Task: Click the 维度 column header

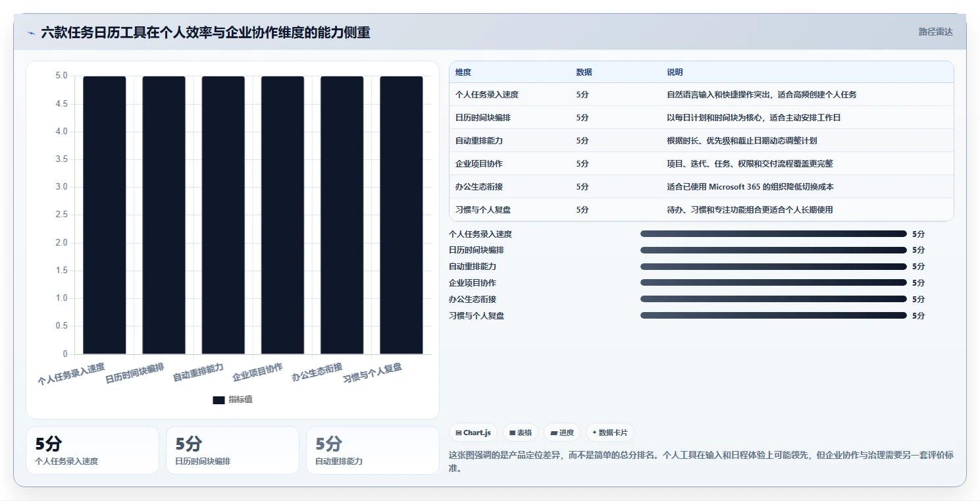Action: (463, 72)
